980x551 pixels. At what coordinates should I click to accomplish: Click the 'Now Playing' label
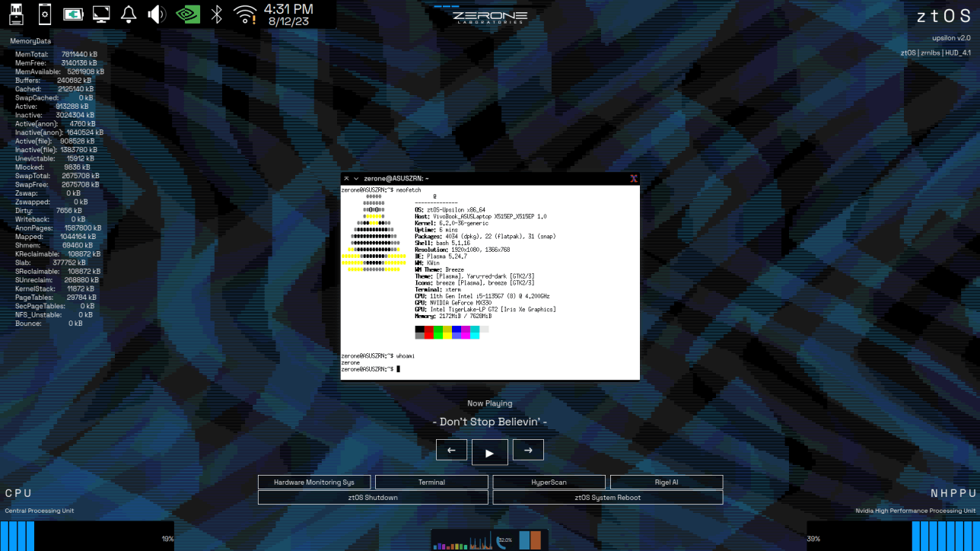490,403
